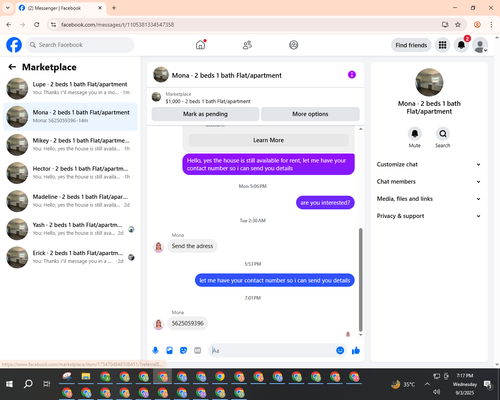This screenshot has height=400, width=500.
Task: Click the browser address bar URL
Action: 117,25
